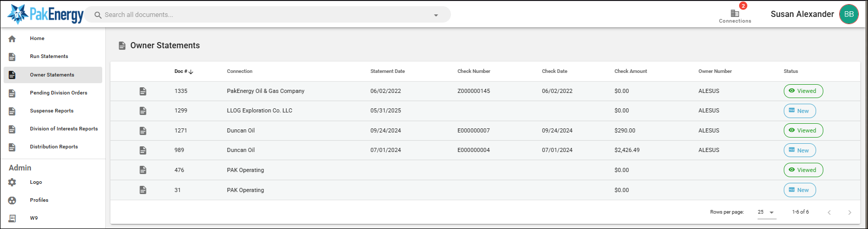Select Division of Interests Reports menu item
The height and width of the screenshot is (229, 868).
pos(64,129)
